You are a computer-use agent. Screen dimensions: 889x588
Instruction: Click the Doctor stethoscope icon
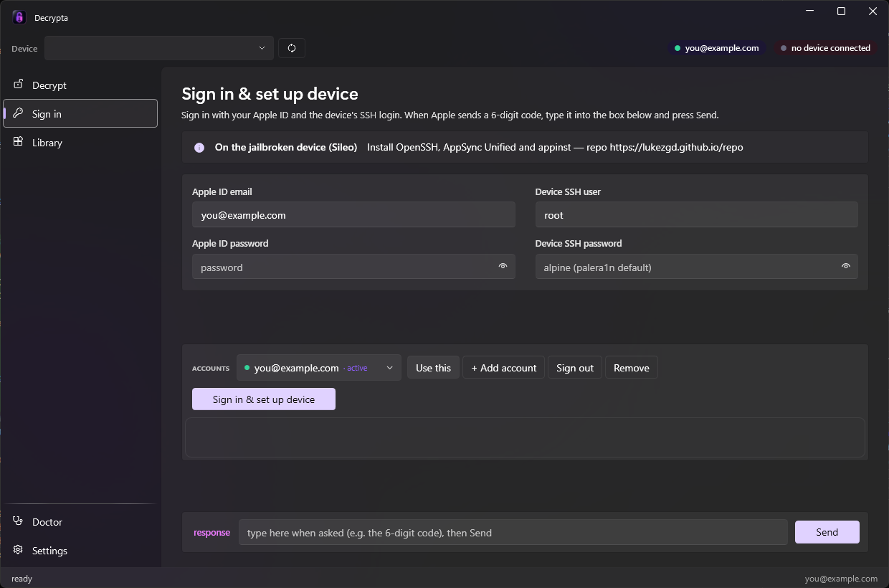click(19, 521)
